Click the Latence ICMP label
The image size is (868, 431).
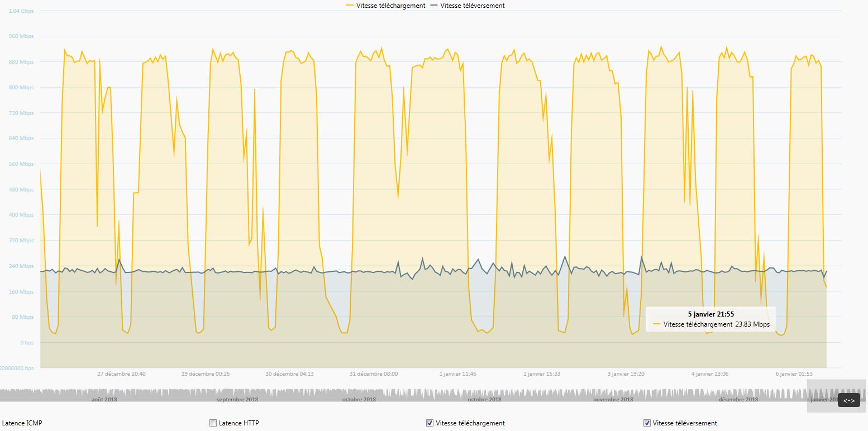[22, 423]
